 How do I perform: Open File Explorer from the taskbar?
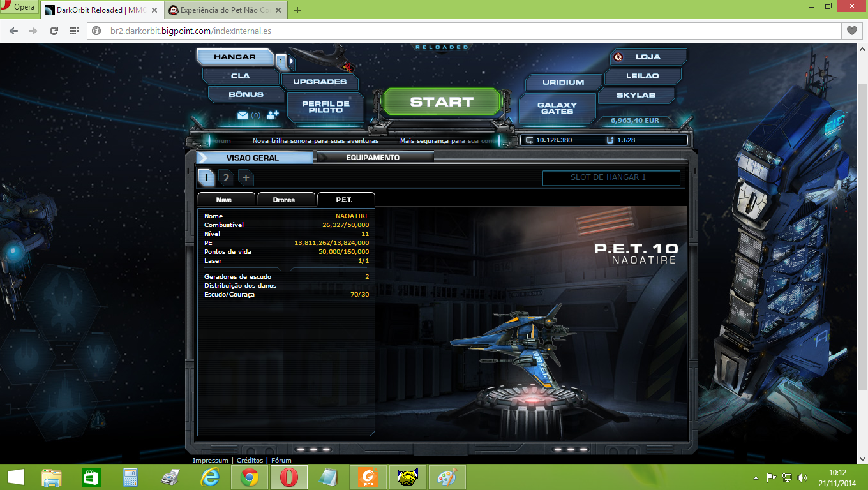(x=52, y=477)
